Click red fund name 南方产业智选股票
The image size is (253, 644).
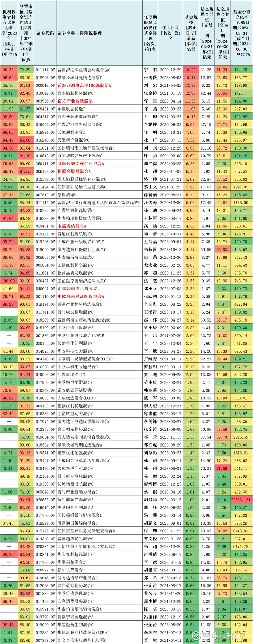click(x=75, y=101)
